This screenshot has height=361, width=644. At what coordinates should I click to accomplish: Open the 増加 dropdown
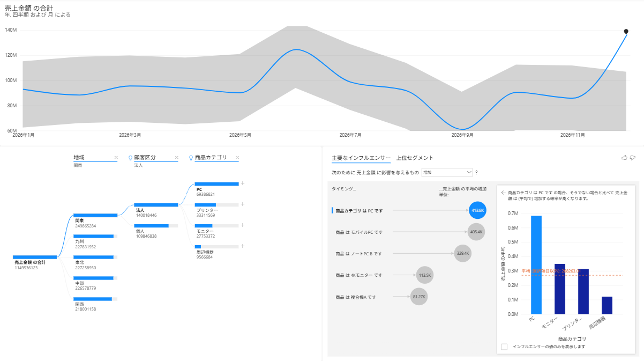click(447, 172)
